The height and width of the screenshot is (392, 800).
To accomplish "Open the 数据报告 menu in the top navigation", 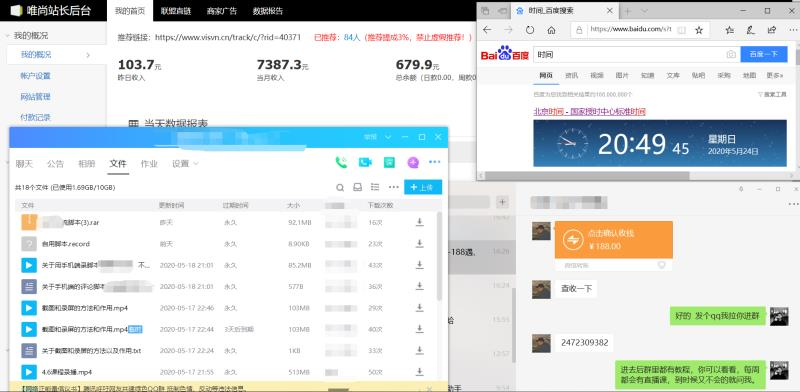I will pyautogui.click(x=268, y=11).
